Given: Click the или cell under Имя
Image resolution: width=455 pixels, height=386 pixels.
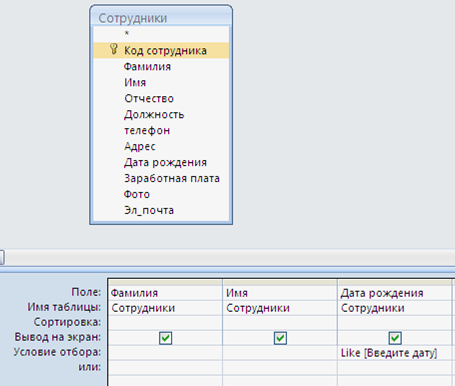Looking at the screenshot, I should pos(280,367).
